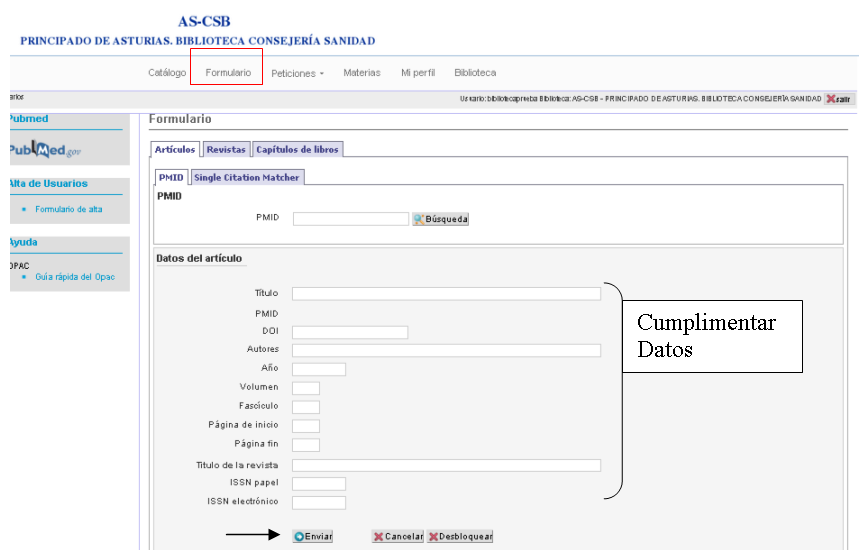Click the Desbloquear button
Viewport: 862px width, 550px height.
(x=460, y=536)
